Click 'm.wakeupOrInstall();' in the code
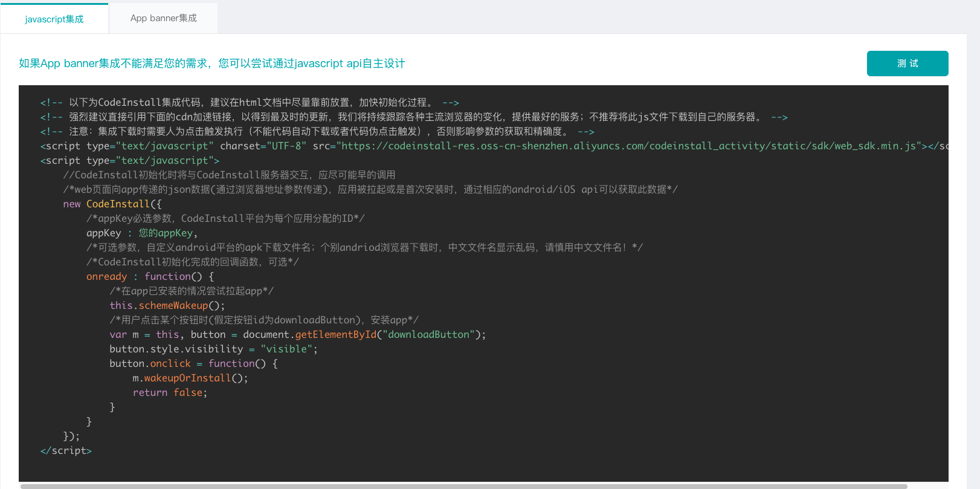 (190, 378)
